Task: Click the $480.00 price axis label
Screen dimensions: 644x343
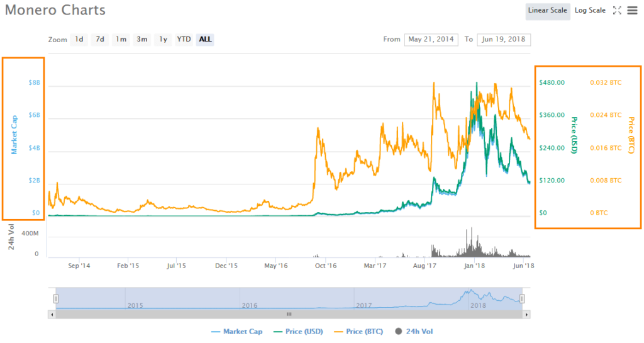Action: click(552, 82)
